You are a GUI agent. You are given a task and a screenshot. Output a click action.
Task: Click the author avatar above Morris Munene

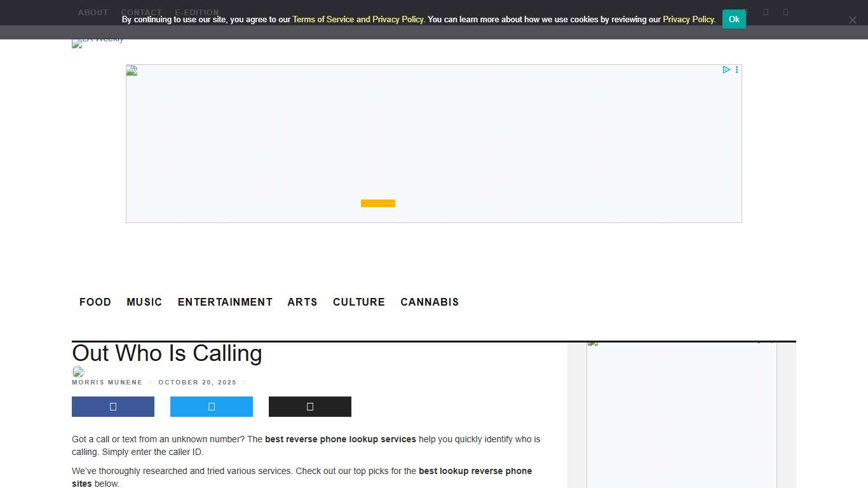(x=78, y=372)
